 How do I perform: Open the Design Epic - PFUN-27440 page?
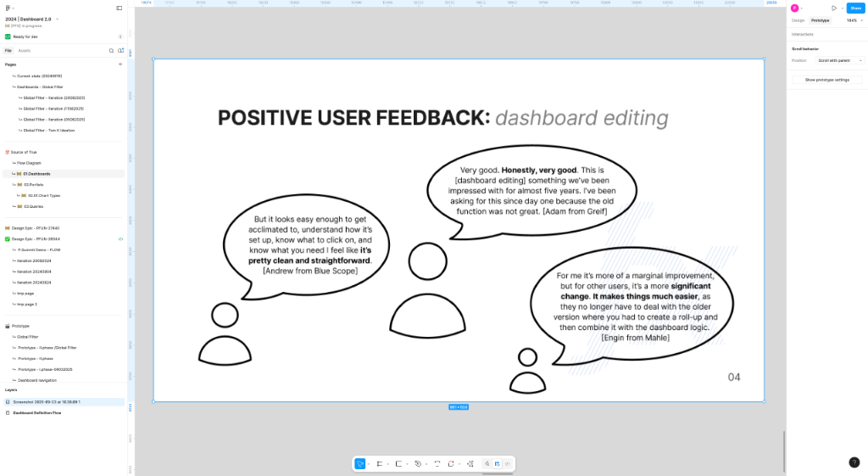click(x=36, y=228)
